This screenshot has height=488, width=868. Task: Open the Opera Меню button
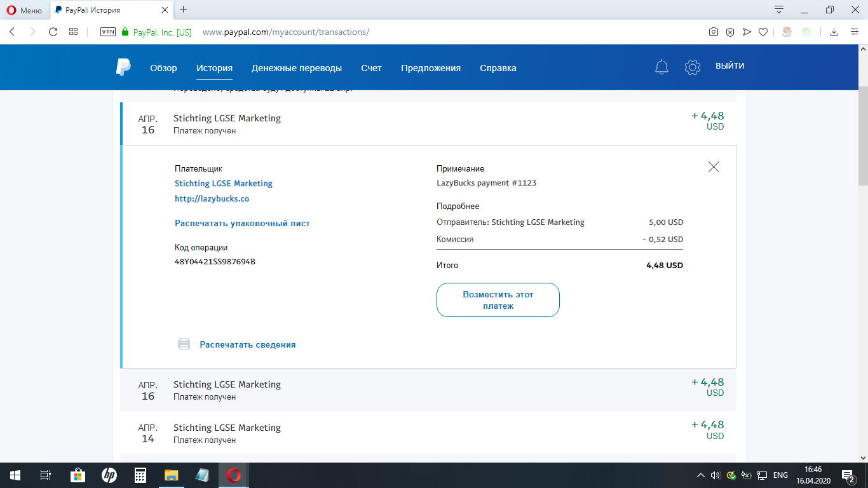pyautogui.click(x=24, y=10)
